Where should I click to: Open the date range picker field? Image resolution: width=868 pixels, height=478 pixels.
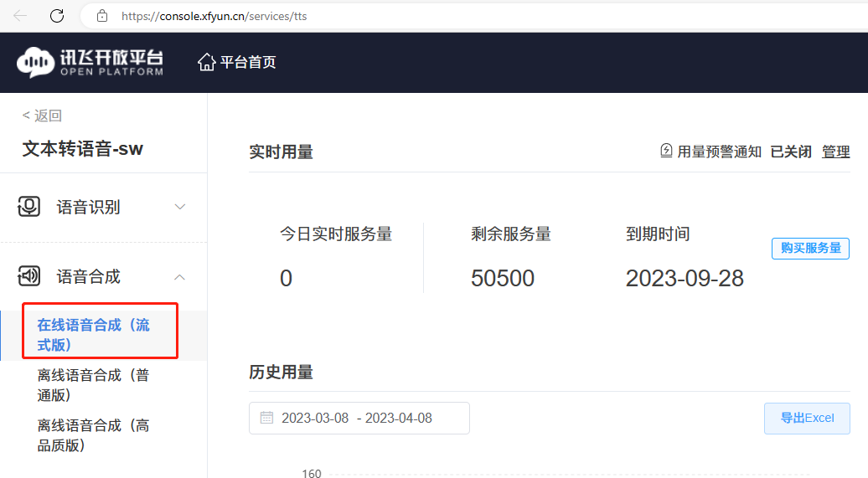[x=359, y=419]
